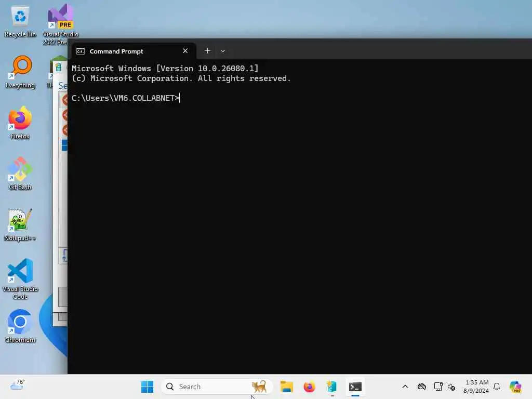Click the taskbar Search box

(217, 387)
